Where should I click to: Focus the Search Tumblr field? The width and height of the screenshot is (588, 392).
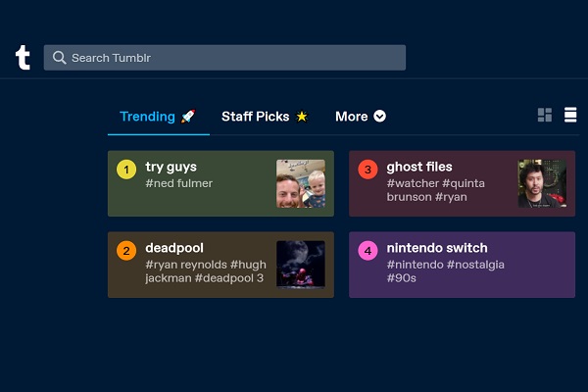click(x=224, y=58)
